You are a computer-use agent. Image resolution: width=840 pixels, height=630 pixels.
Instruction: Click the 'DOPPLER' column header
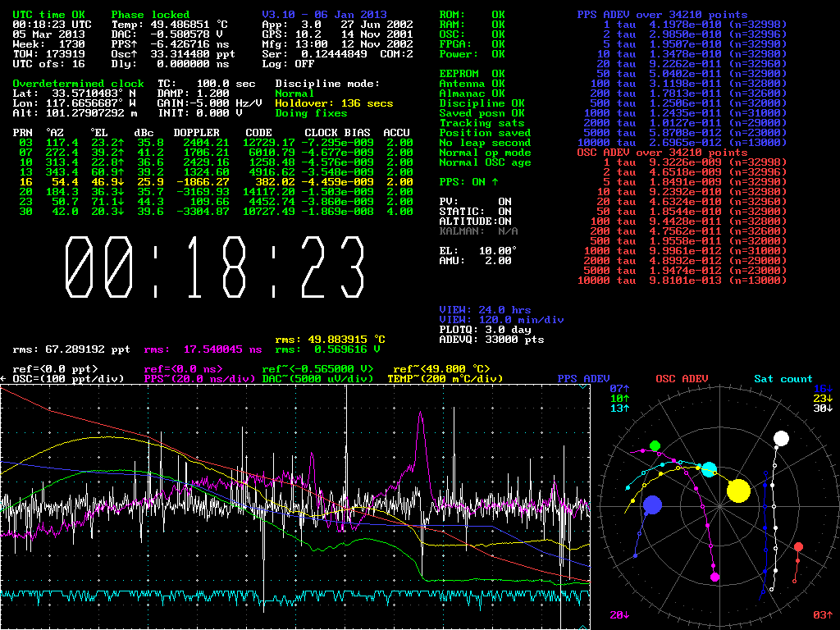(x=197, y=133)
